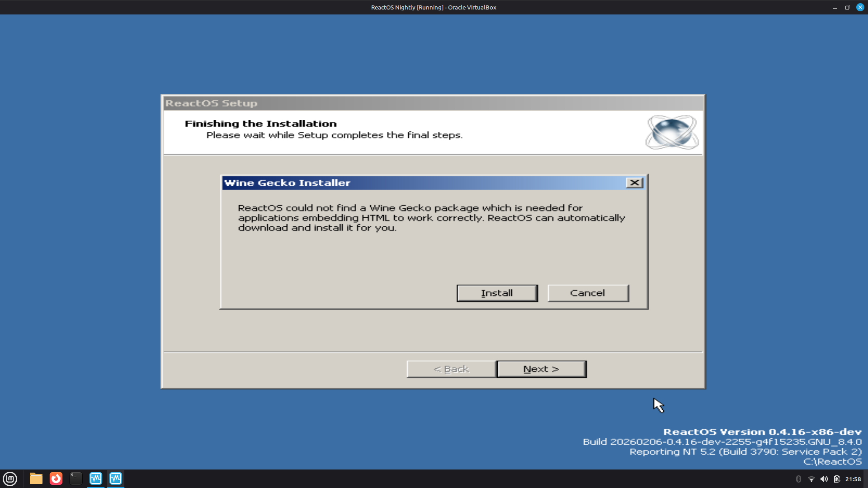Open the Bluetooth tray icon
Viewport: 868px width, 488px height.
pos(798,479)
